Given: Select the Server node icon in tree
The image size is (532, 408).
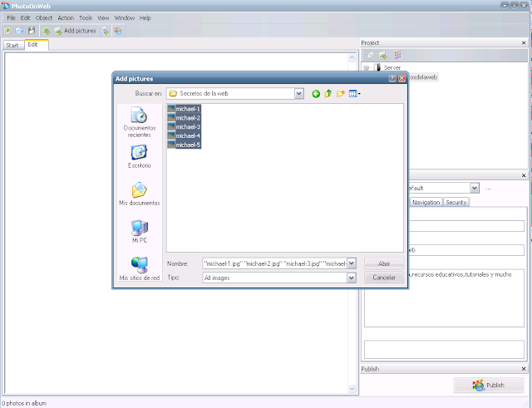Looking at the screenshot, I should point(377,67).
